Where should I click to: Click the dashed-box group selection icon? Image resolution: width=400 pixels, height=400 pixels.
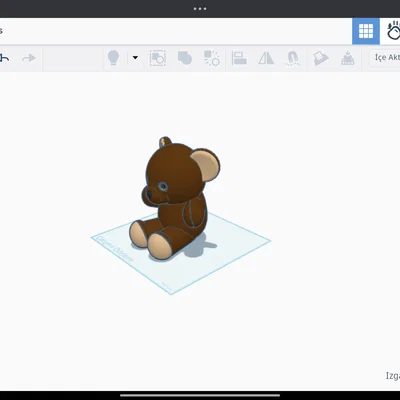[x=158, y=58]
